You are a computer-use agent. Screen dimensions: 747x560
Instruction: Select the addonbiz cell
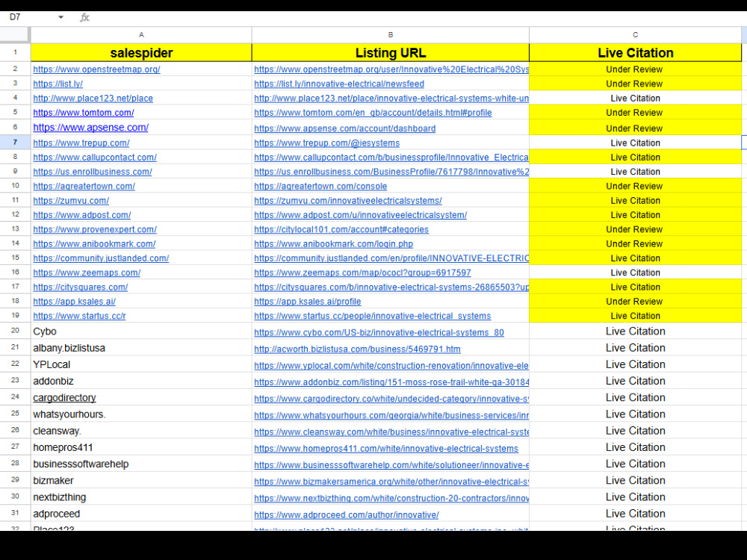point(141,381)
